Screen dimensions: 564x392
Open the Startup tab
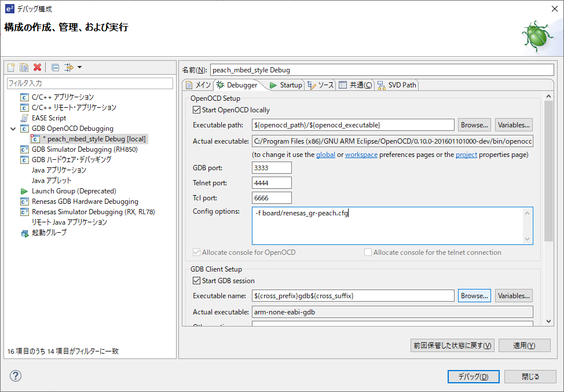286,85
